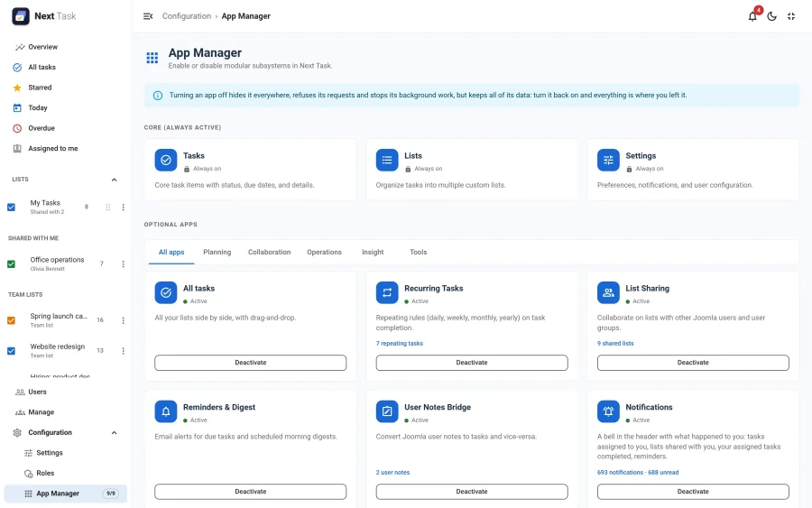The image size is (812, 508).
Task: Switch to dark mode with the moon icon
Action: [771, 16]
